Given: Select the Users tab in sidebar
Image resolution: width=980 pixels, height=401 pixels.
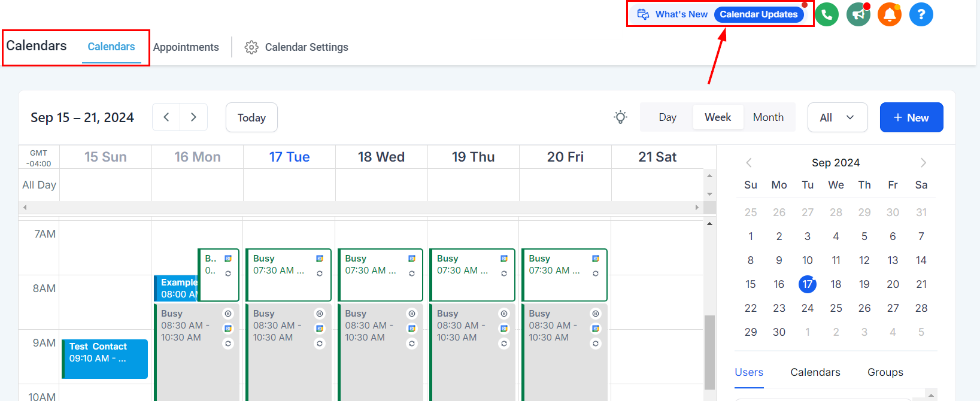Looking at the screenshot, I should [x=749, y=372].
